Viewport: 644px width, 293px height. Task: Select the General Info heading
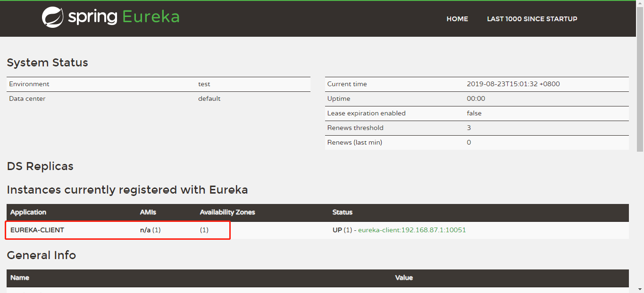[x=42, y=255]
